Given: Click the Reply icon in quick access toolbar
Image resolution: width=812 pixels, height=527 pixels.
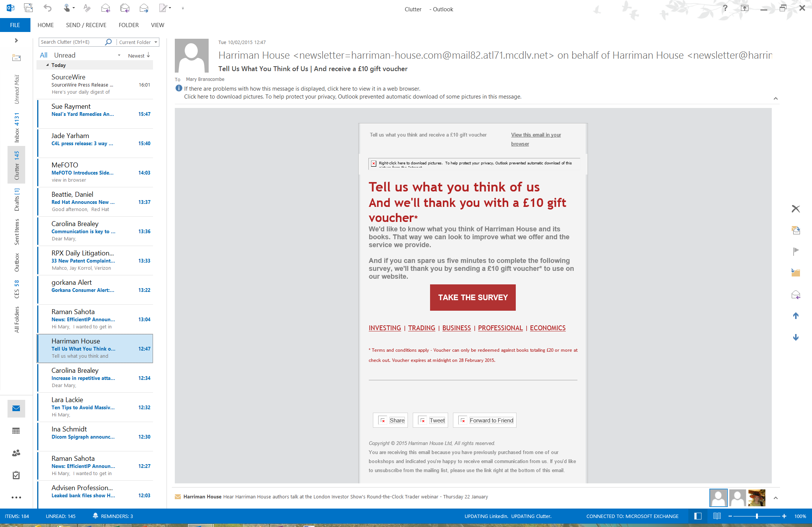Looking at the screenshot, I should click(106, 8).
